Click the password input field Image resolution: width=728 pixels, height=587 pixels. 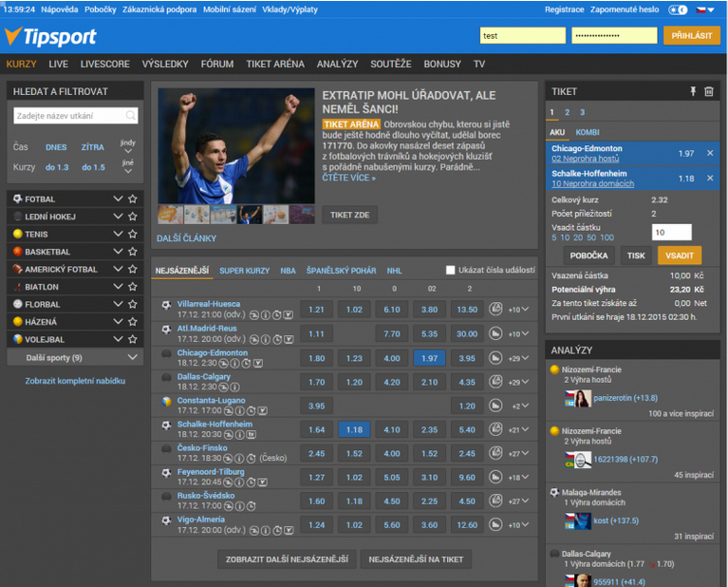pyautogui.click(x=614, y=36)
